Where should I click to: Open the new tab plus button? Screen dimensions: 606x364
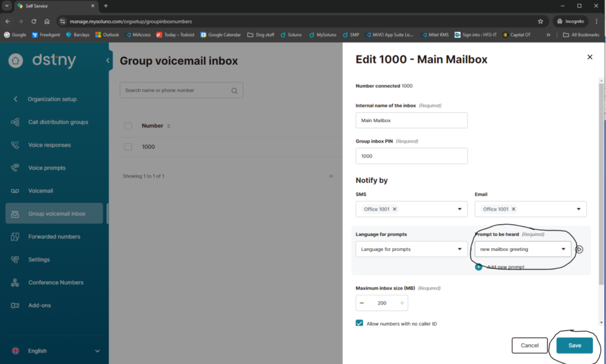coord(106,6)
